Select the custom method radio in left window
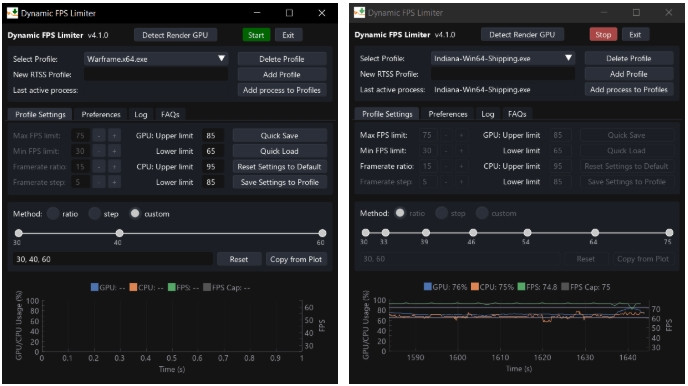This screenshot has height=386, width=688. [x=135, y=214]
